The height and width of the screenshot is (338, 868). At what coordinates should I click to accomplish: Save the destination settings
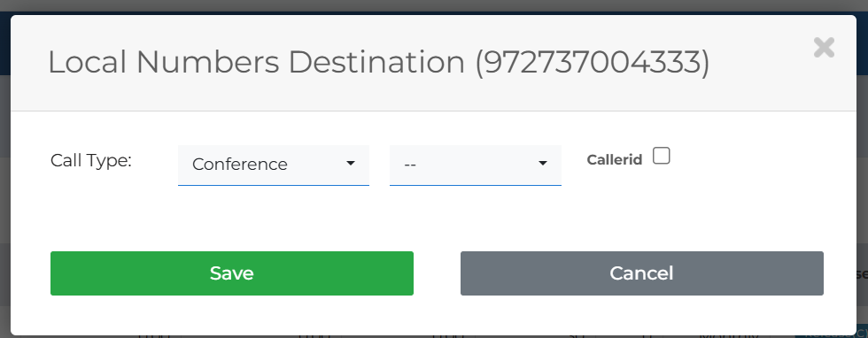[x=232, y=273]
